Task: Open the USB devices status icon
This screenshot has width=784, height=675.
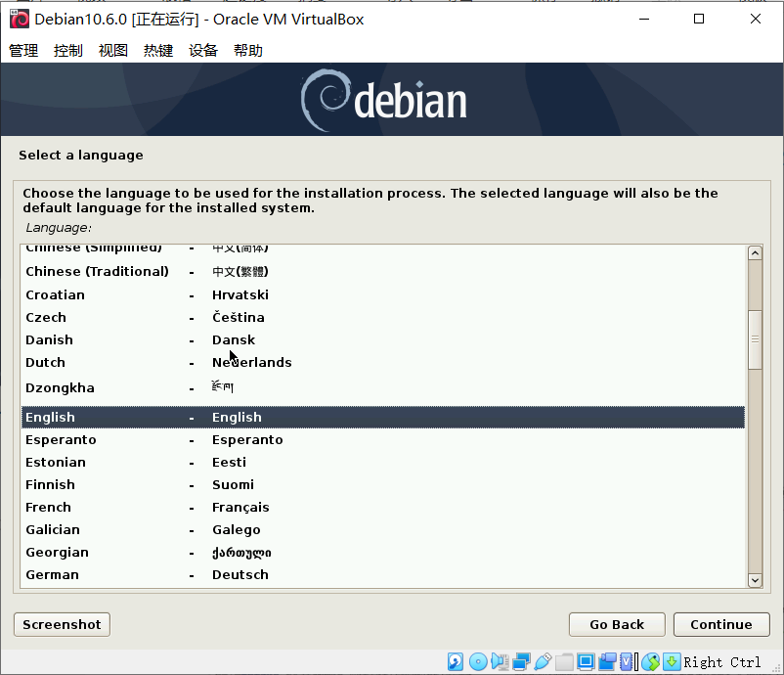Action: (x=542, y=661)
